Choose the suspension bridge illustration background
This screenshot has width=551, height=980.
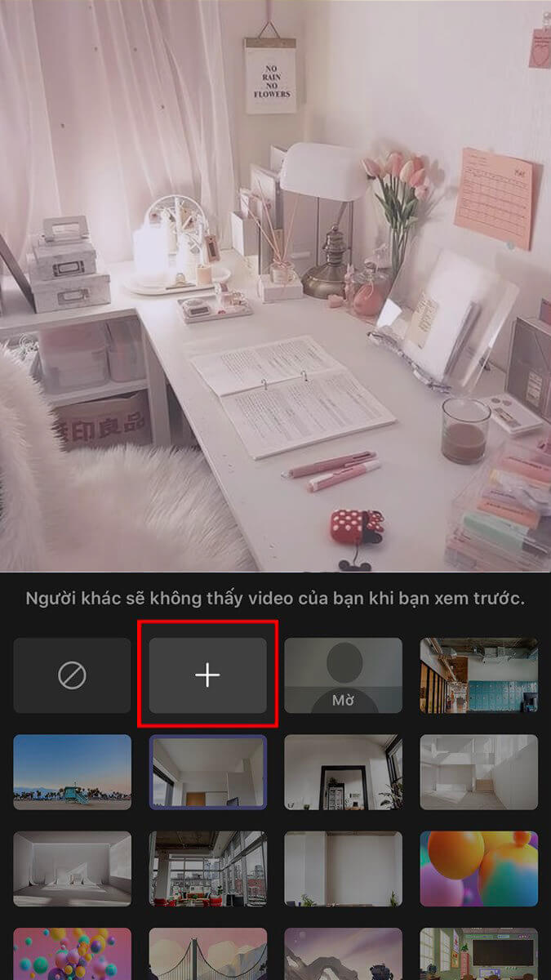pos(207,954)
